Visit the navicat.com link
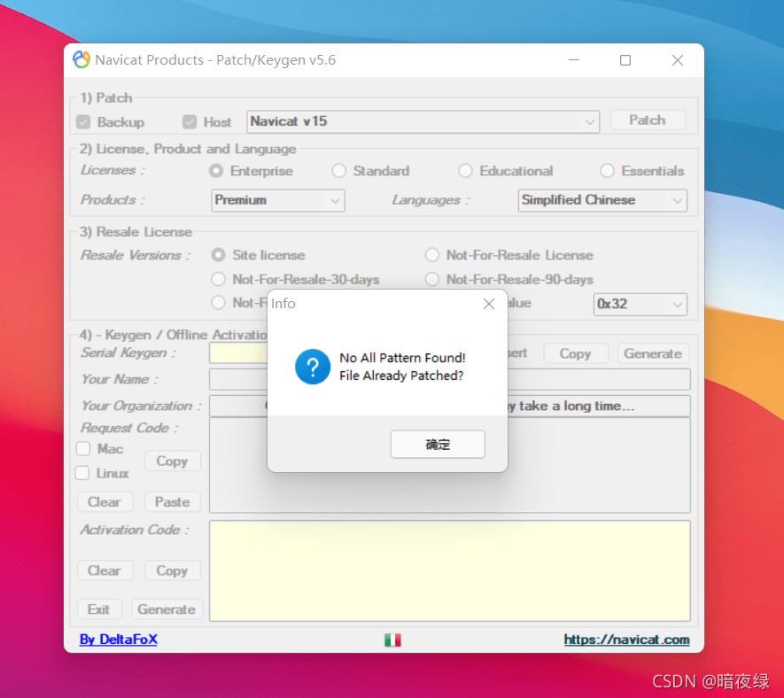Image resolution: width=784 pixels, height=698 pixels. tap(626, 639)
